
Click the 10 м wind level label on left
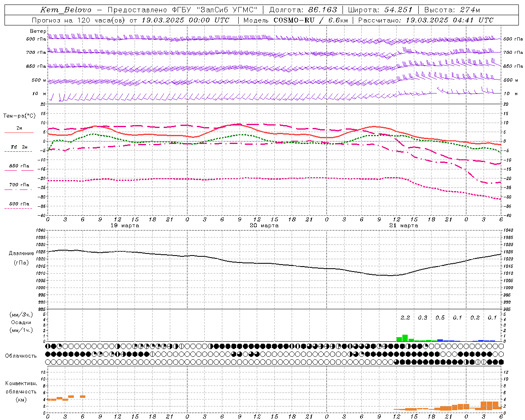pos(39,94)
